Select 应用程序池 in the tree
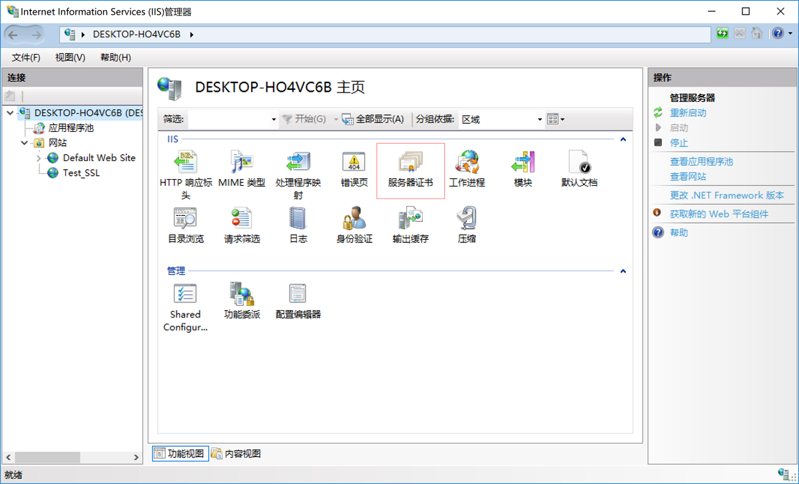Viewport: 799px width, 484px height. (x=71, y=128)
